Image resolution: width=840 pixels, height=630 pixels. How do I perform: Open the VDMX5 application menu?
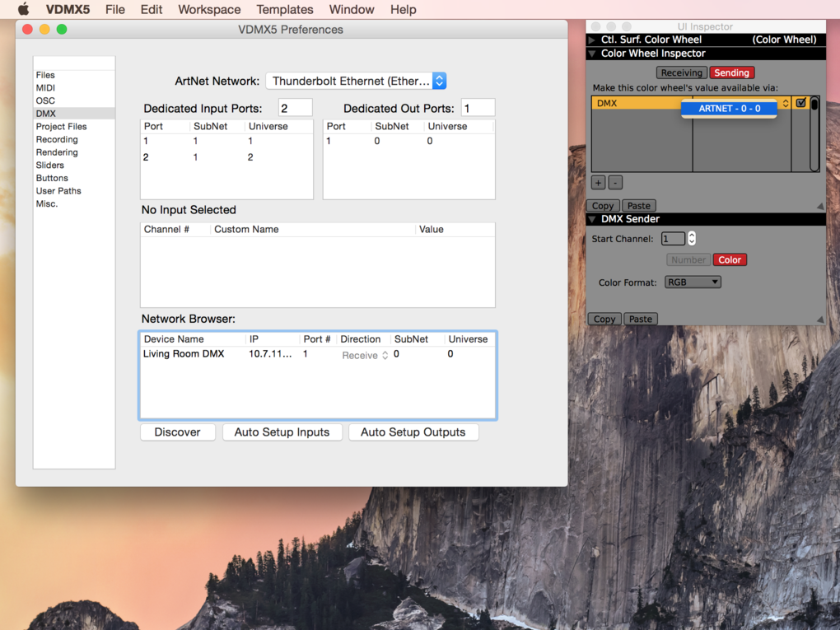[x=68, y=9]
